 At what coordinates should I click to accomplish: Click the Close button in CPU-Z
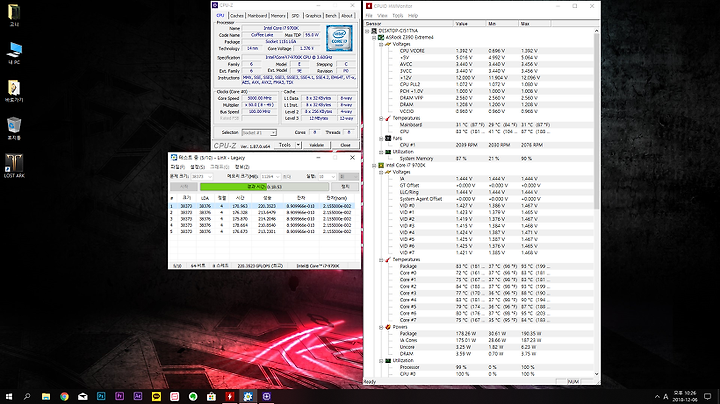[345, 145]
